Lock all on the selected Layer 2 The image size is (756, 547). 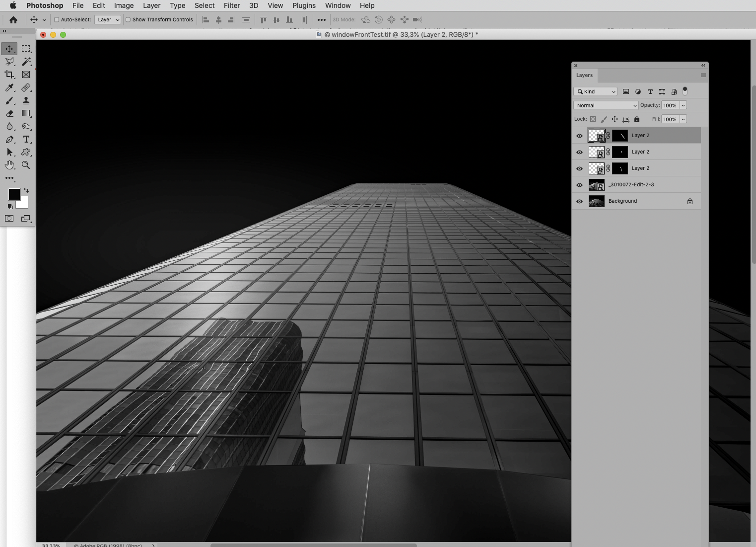coord(637,119)
